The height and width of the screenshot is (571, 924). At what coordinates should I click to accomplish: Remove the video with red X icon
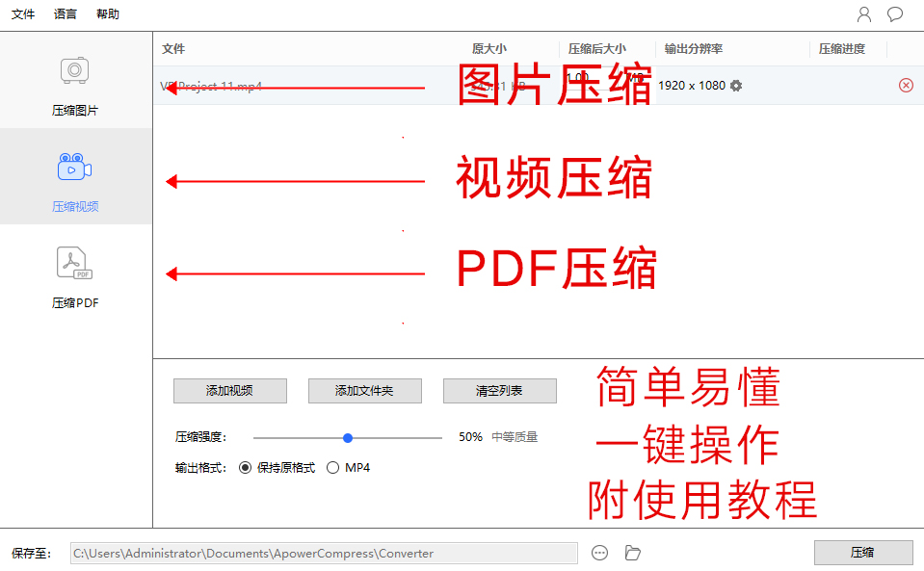906,86
